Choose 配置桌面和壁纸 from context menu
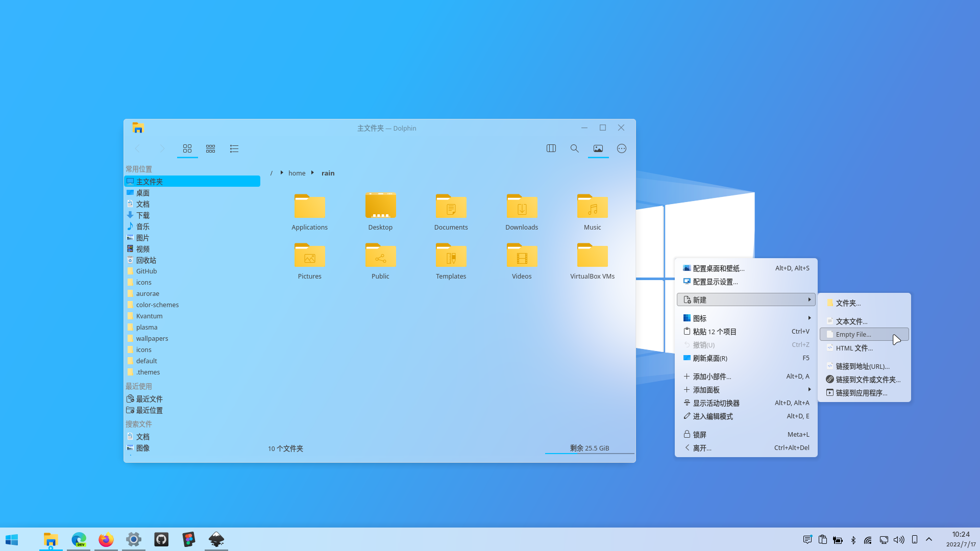 pyautogui.click(x=746, y=268)
